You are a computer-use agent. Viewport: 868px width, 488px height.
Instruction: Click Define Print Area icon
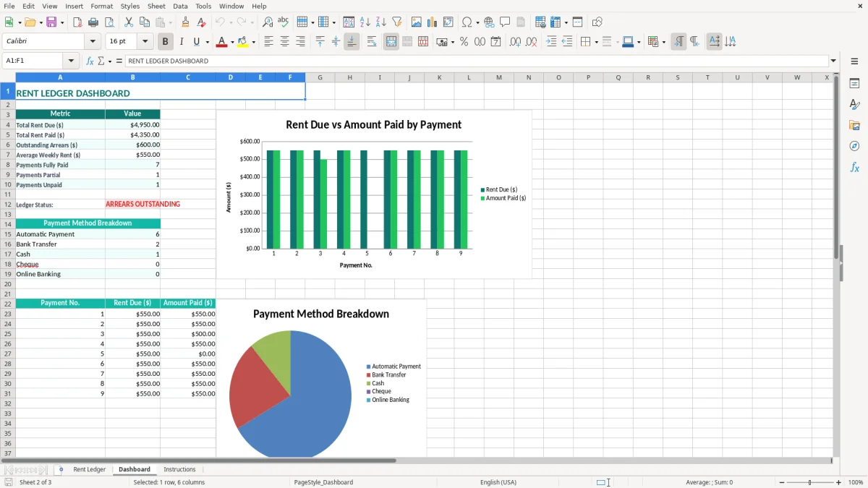(540, 22)
